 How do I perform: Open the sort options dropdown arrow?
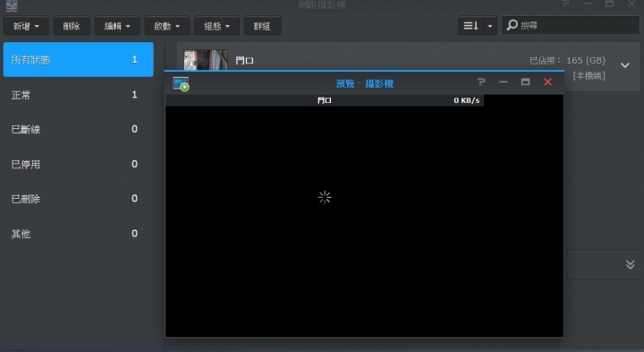pyautogui.click(x=490, y=25)
